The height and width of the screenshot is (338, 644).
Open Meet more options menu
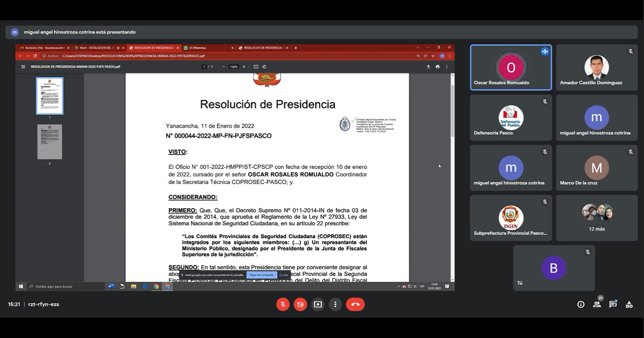click(x=335, y=304)
